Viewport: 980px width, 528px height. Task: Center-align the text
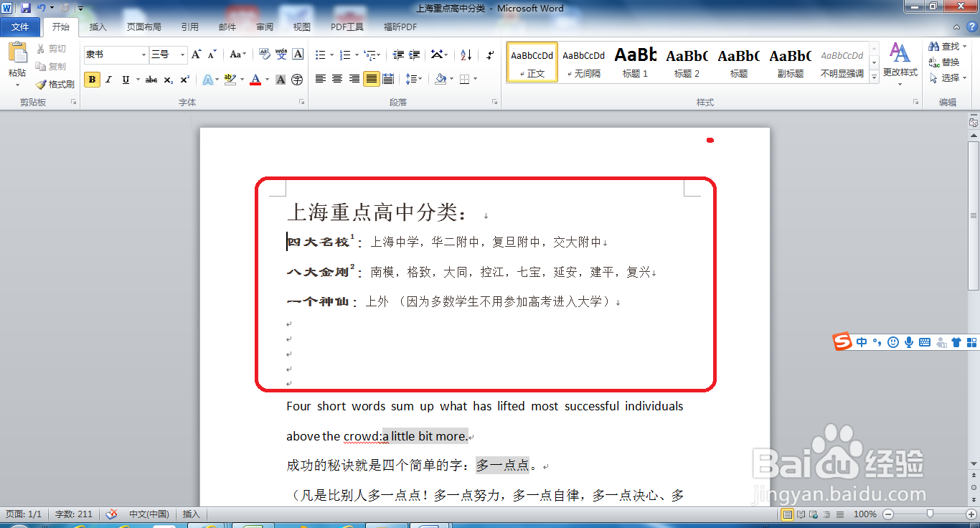tap(337, 79)
